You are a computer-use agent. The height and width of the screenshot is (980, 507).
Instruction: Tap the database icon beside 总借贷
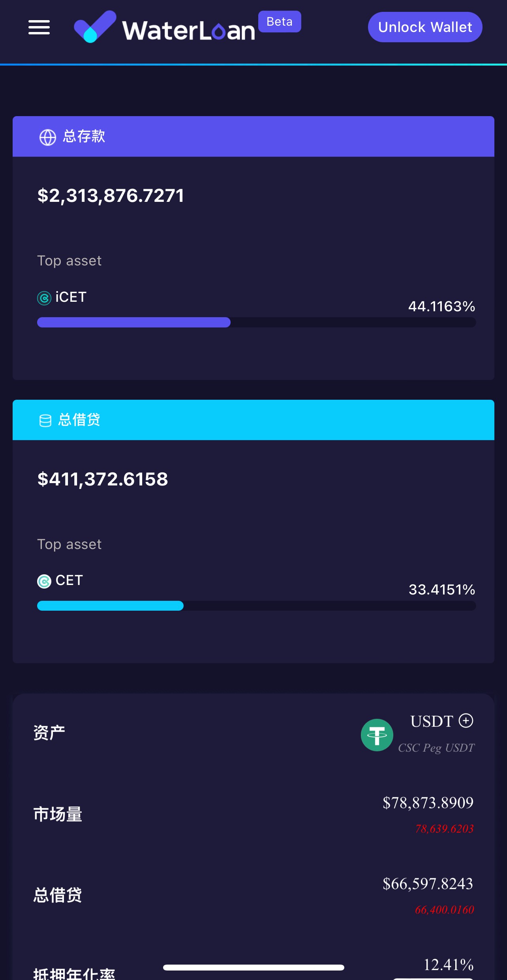click(45, 421)
